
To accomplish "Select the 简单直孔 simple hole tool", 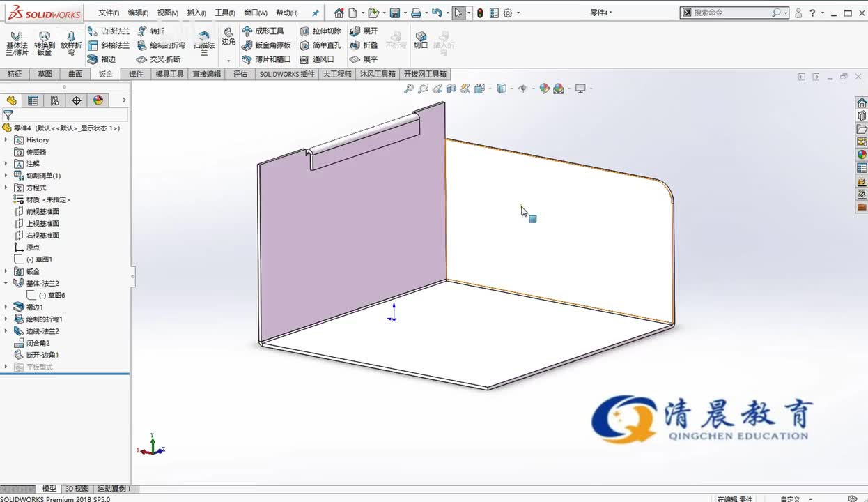I will (x=320, y=45).
